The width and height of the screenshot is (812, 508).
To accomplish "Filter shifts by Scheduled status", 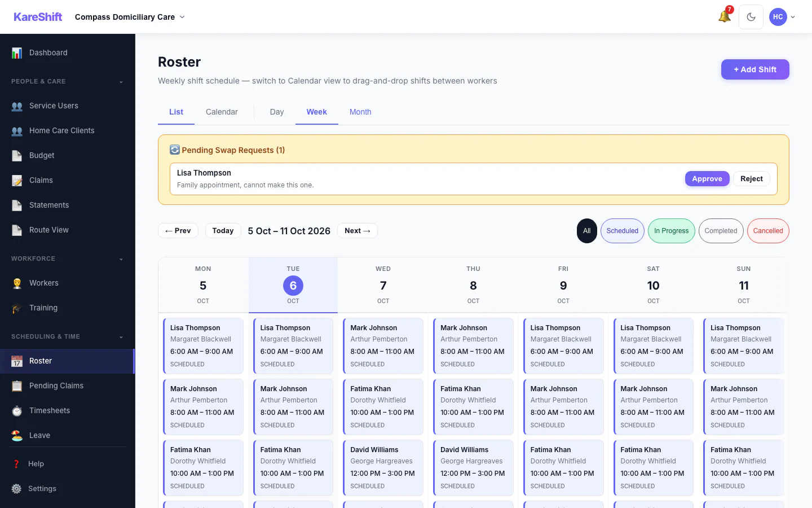I will [623, 231].
